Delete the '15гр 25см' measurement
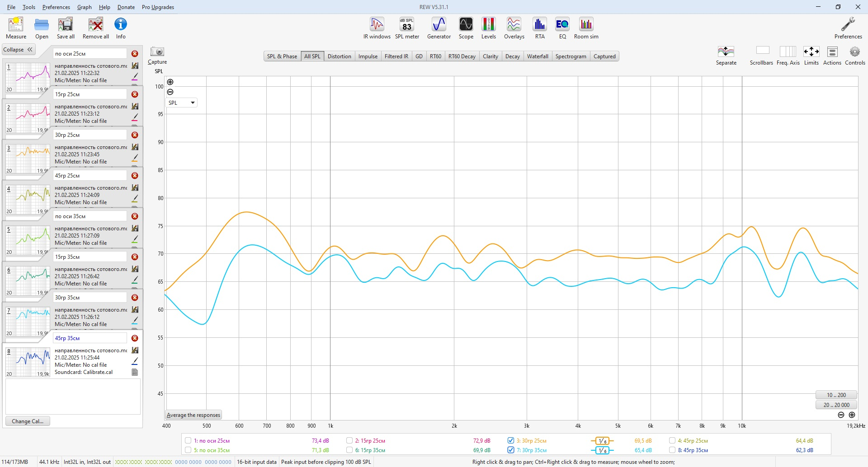This screenshot has width=868, height=467. click(135, 94)
